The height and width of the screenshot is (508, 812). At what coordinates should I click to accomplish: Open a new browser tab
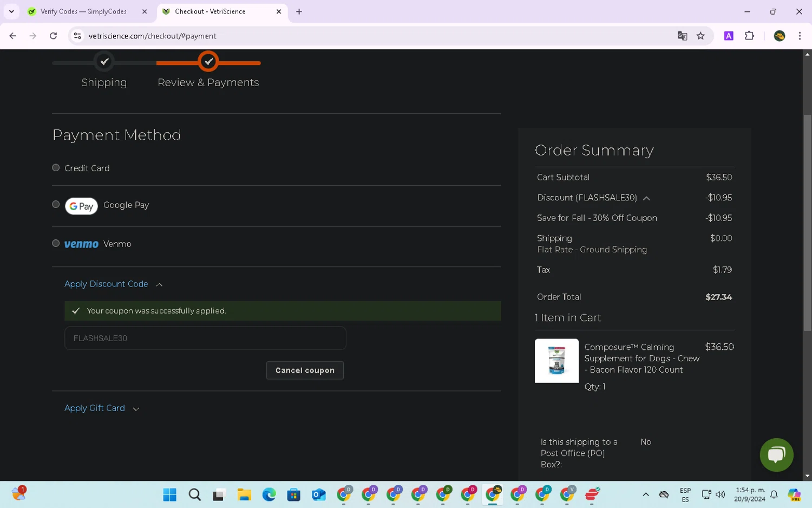click(299, 11)
